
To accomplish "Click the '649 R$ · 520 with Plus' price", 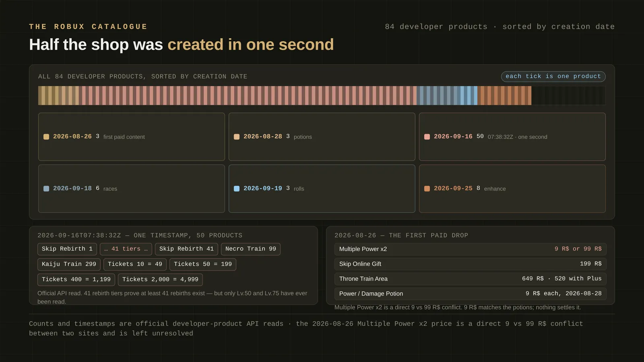I will tap(562, 279).
